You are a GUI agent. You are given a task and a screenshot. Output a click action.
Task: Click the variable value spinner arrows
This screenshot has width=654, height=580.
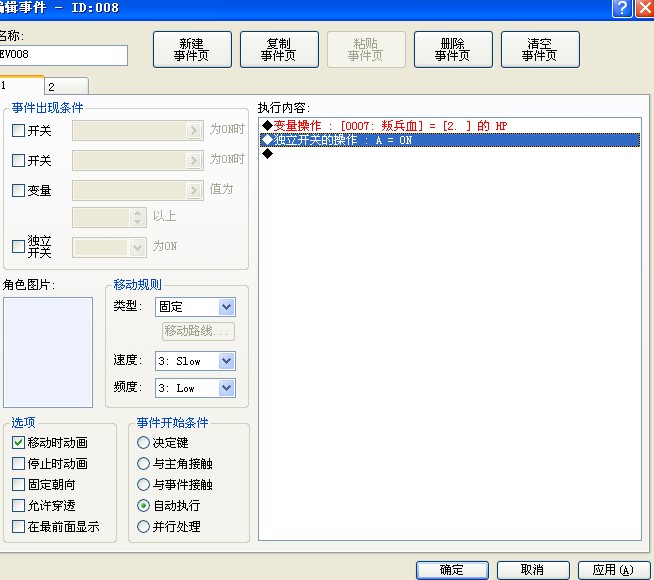[x=137, y=218]
